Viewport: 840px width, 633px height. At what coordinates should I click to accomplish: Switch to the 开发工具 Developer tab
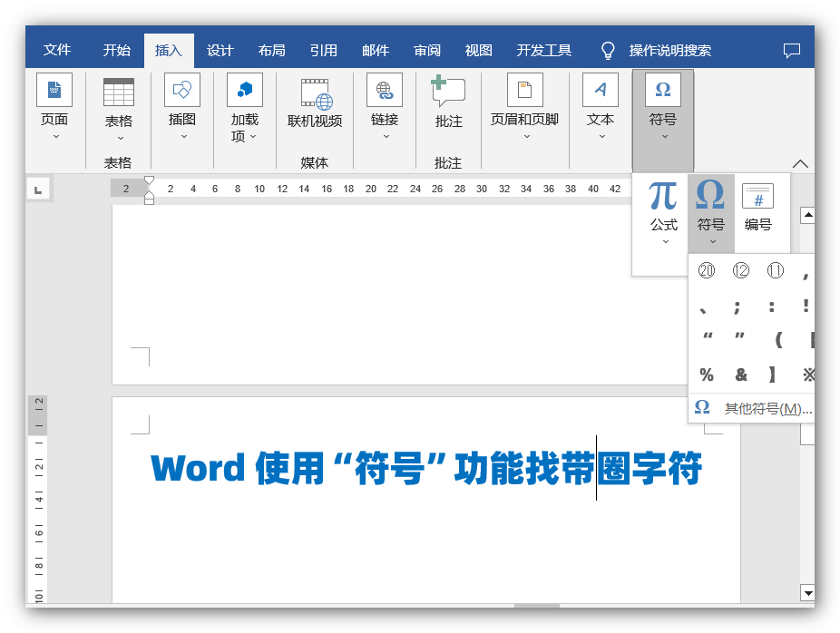543,51
